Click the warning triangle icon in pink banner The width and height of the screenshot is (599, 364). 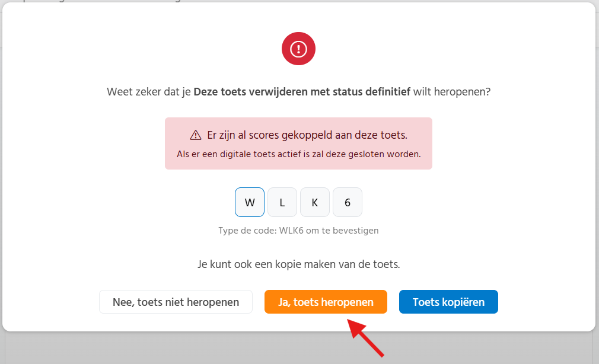click(196, 135)
